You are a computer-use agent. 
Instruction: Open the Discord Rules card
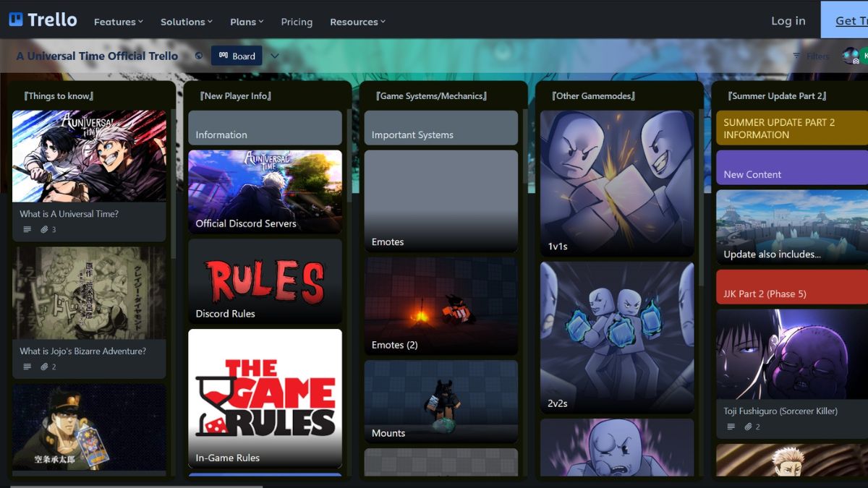pyautogui.click(x=265, y=282)
